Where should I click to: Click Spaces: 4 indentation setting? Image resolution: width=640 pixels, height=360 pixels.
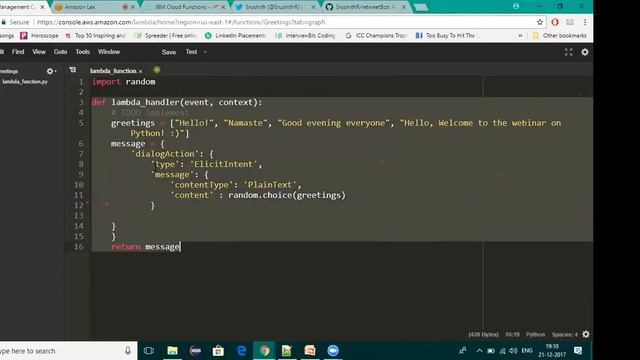(x=564, y=334)
